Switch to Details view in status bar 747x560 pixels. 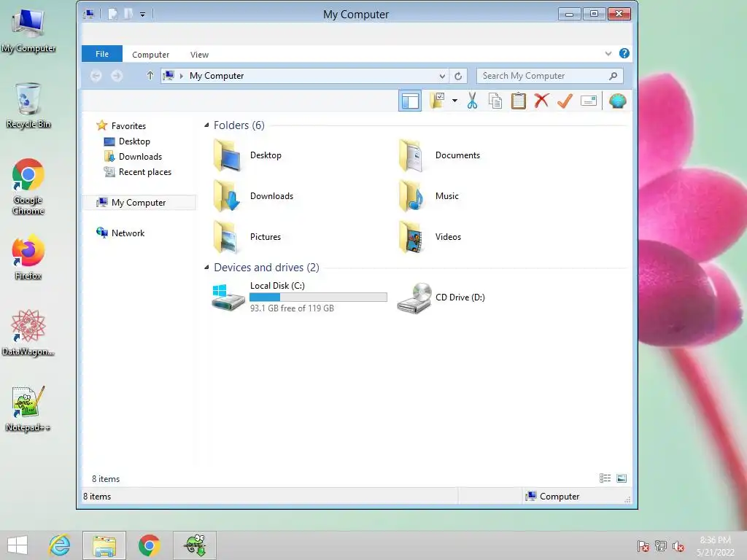(x=605, y=478)
